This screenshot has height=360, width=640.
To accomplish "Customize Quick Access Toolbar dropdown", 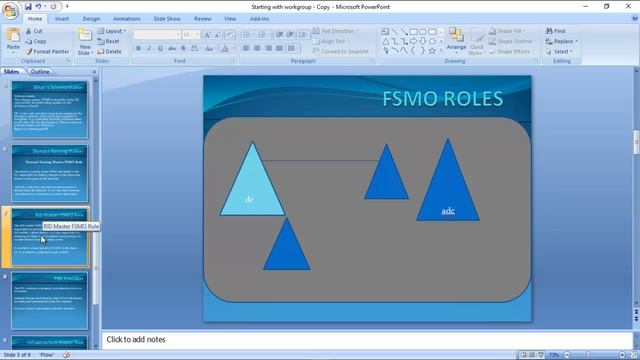I will point(67,7).
